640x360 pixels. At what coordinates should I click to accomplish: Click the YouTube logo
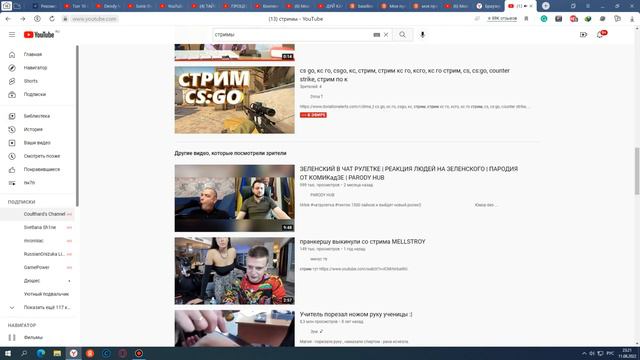pos(39,35)
